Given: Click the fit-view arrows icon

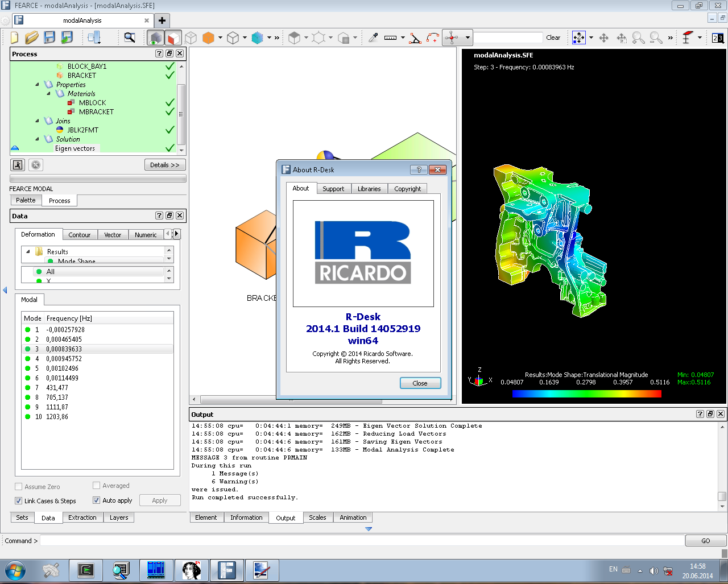Looking at the screenshot, I should coord(578,38).
